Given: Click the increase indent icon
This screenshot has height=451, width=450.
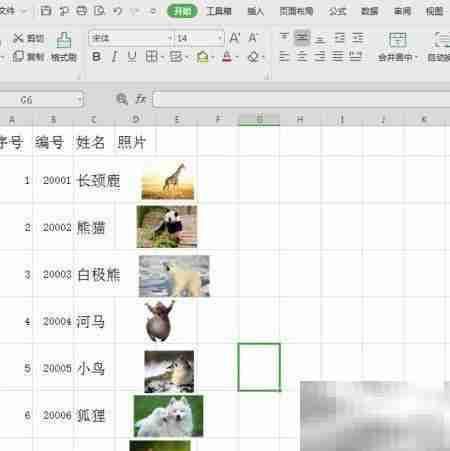Looking at the screenshot, I should (358, 38).
